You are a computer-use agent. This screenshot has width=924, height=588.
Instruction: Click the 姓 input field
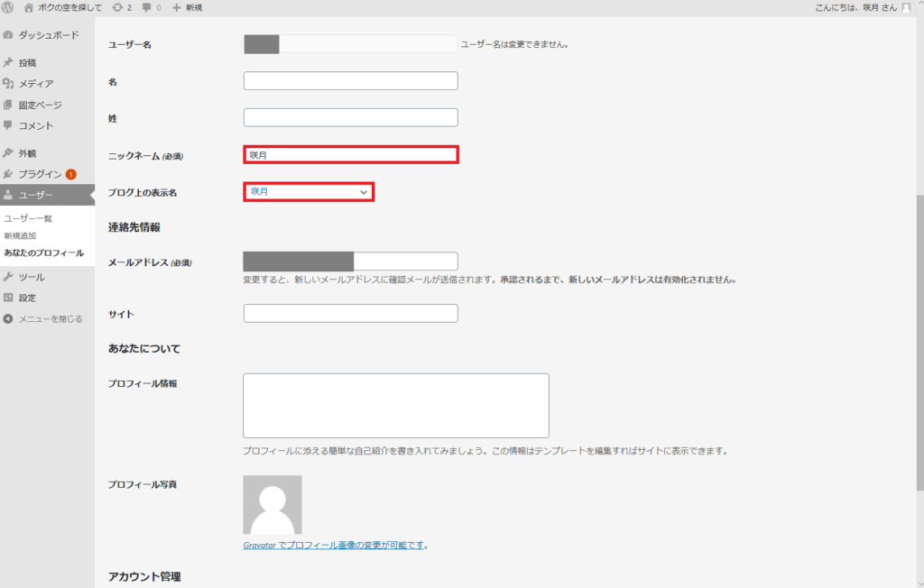click(x=351, y=117)
